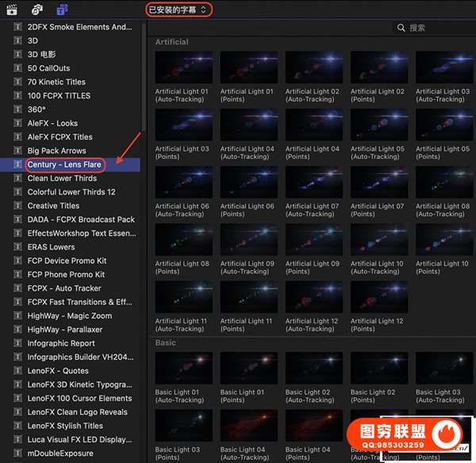This screenshot has height=463, width=476.
Task: Select the Century - Lens Flare category
Action: (64, 164)
